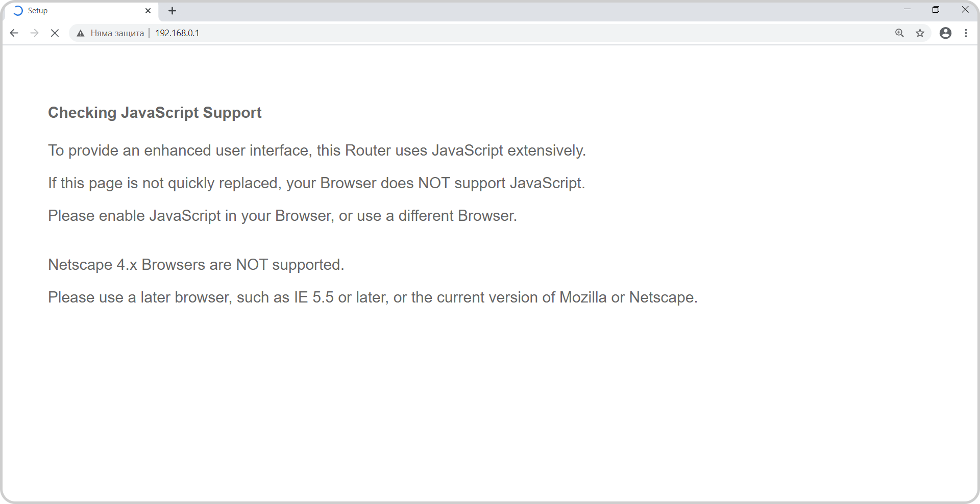Click the Netscape 4.x not supported text

tap(196, 265)
